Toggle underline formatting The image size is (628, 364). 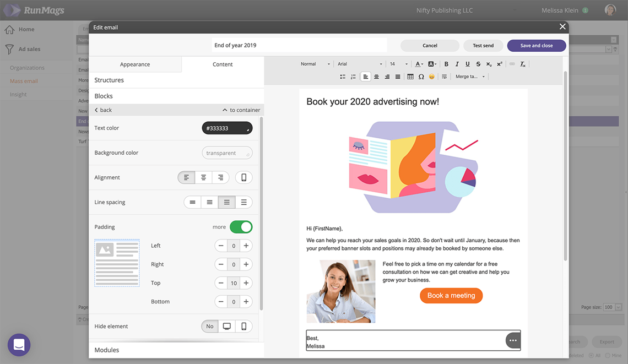coord(467,64)
